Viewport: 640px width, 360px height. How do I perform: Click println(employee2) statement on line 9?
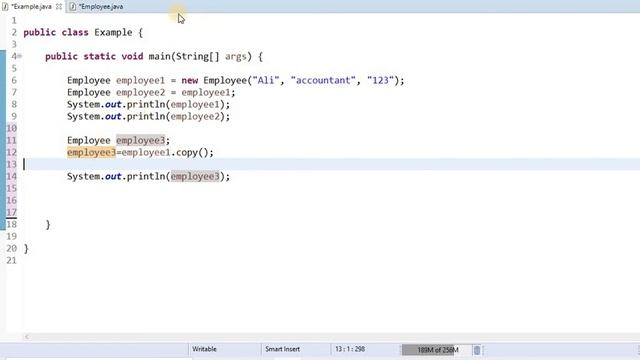[149, 116]
